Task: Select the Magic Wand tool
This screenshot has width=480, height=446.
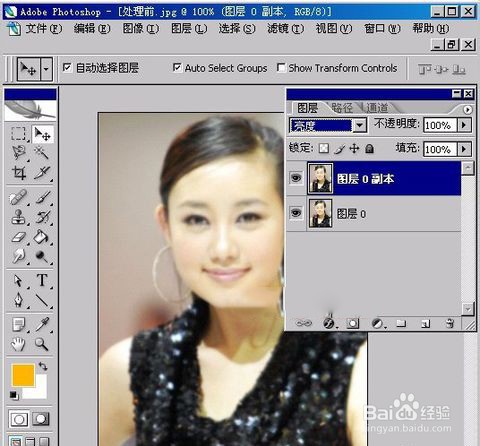Action: (41, 153)
